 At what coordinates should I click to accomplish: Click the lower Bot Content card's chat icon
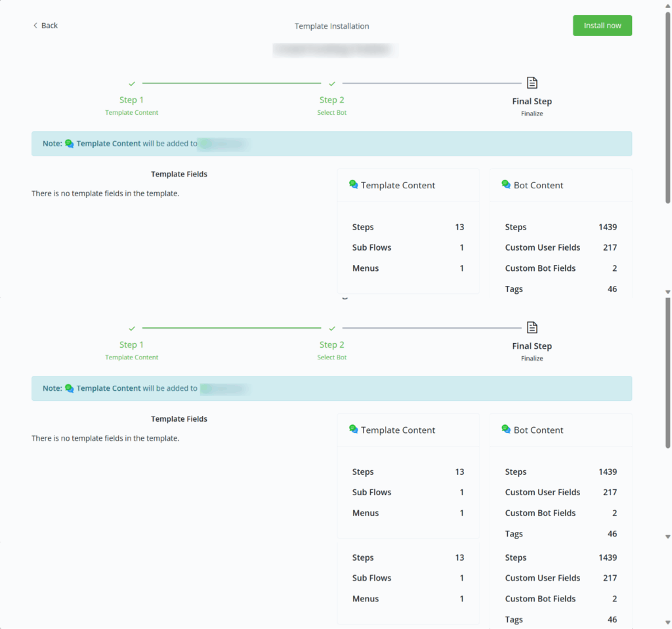click(x=506, y=430)
